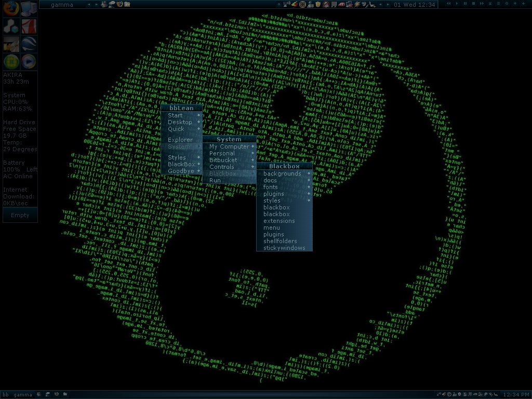Expand fonts folder in Blackbox menu

tap(284, 187)
